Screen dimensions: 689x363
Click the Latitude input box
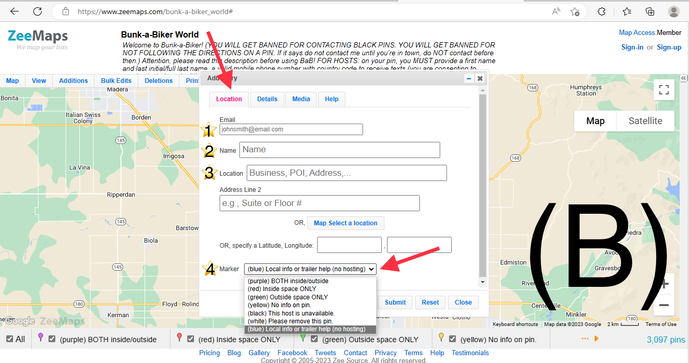(349, 245)
